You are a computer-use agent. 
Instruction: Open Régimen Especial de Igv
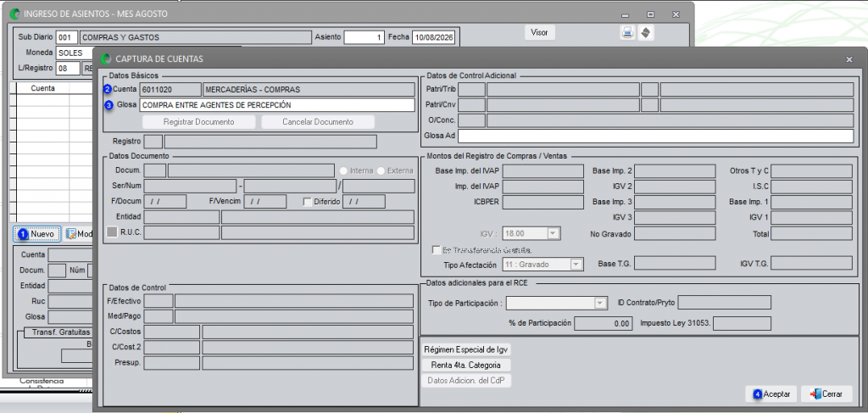466,350
